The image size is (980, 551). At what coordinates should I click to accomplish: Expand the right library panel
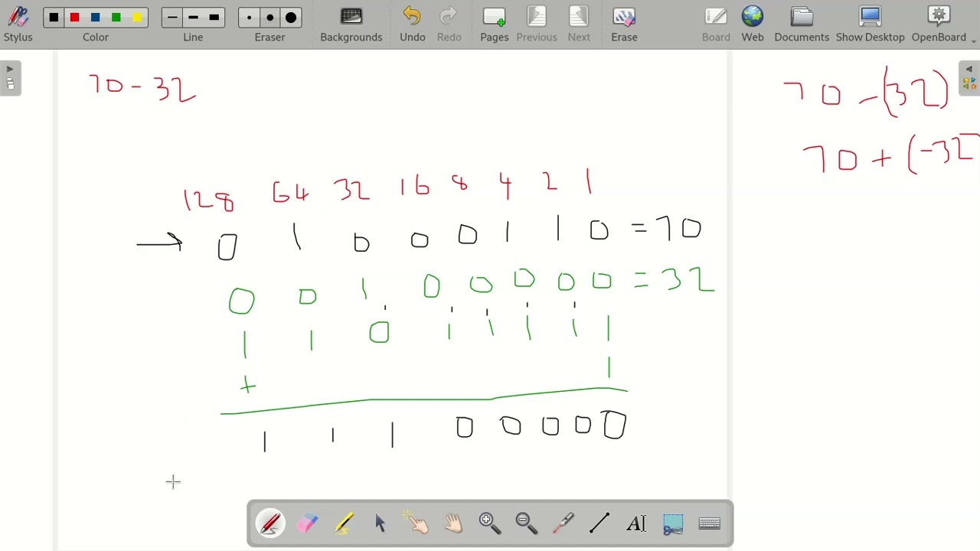tap(969, 78)
